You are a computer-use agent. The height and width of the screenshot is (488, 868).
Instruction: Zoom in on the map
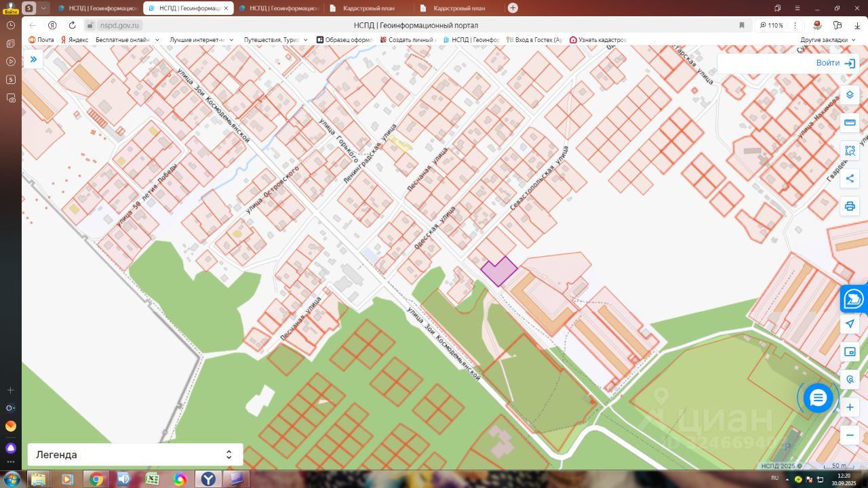coord(850,407)
